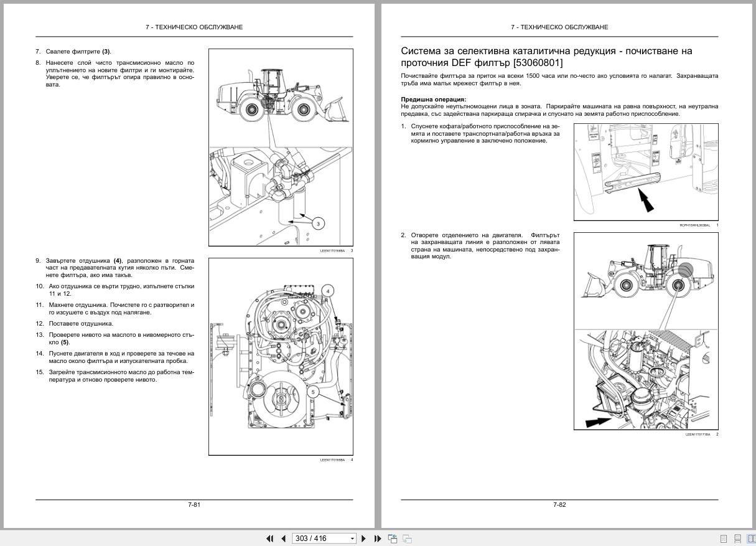Go to the next page

(x=364, y=539)
